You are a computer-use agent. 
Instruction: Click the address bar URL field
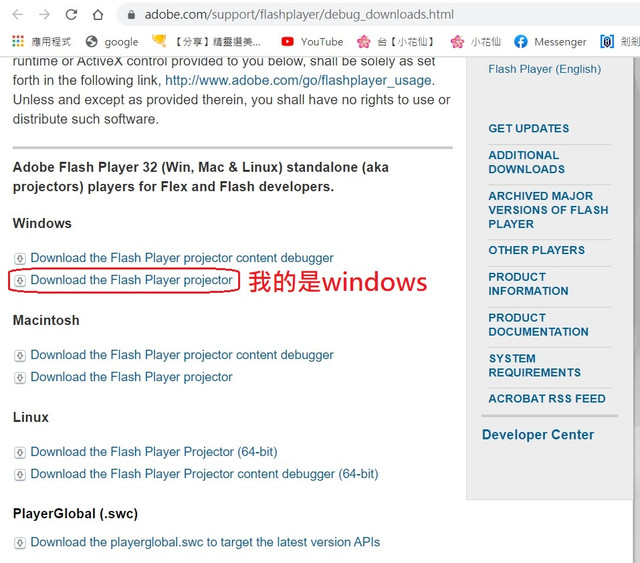pos(380,15)
